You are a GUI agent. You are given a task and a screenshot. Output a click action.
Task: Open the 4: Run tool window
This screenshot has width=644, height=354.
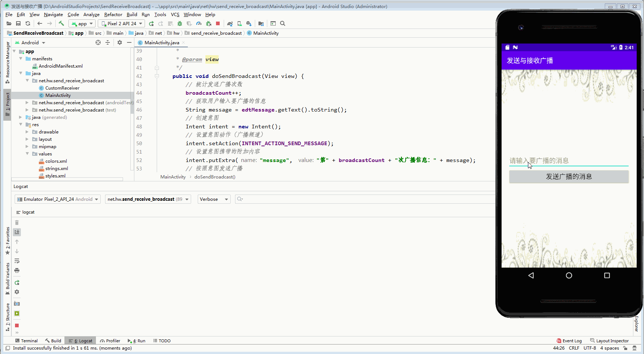click(136, 340)
